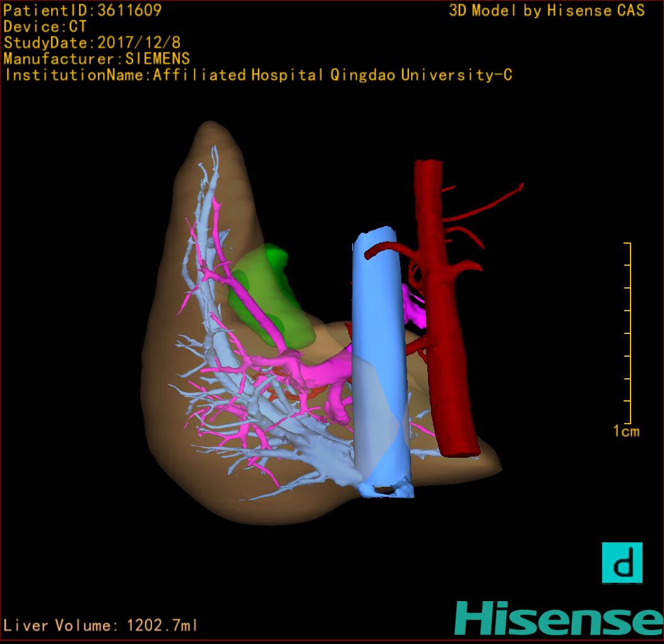Click the "3D Model by Hisense CAS" caption

pyautogui.click(x=547, y=10)
